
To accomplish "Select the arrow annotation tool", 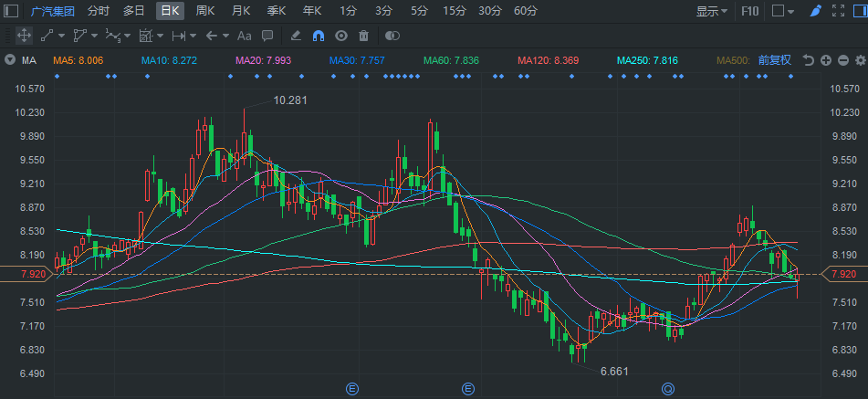I will tap(212, 36).
